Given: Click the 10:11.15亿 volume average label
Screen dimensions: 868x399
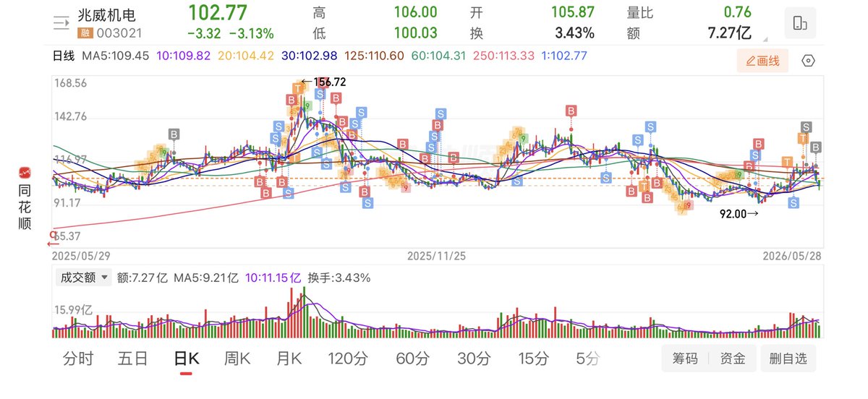Looking at the screenshot, I should pyautogui.click(x=273, y=278).
